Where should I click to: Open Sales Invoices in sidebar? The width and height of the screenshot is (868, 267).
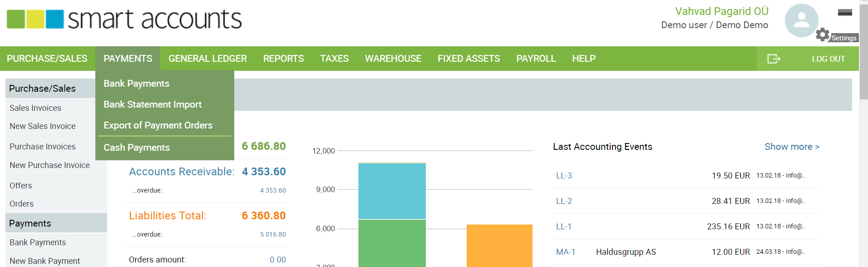coord(35,108)
